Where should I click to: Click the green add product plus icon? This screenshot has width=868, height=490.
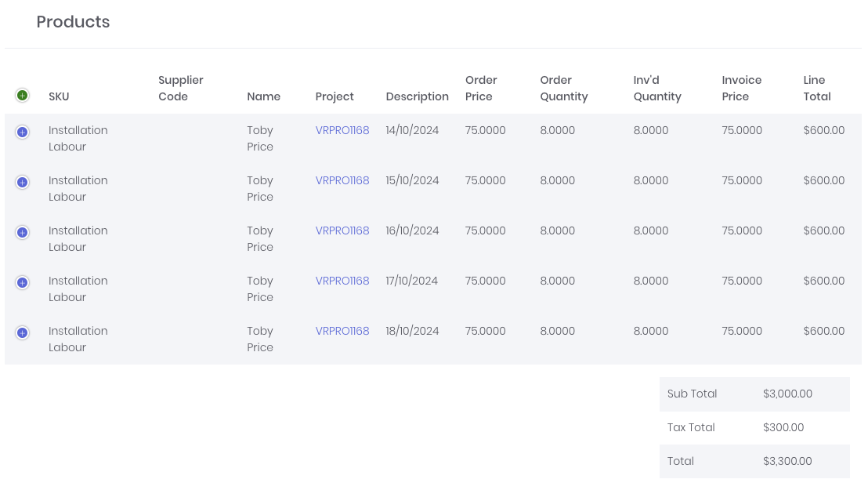point(22,96)
